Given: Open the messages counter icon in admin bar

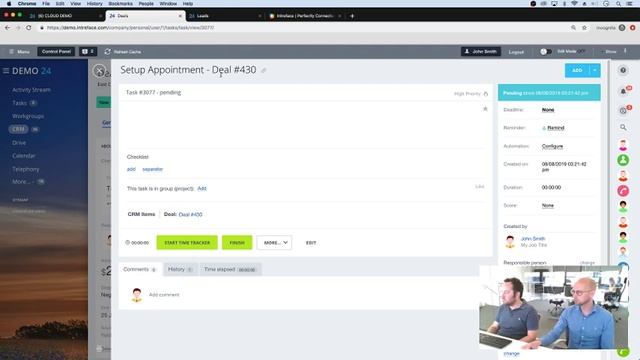Looking at the screenshot, I should click(x=88, y=51).
